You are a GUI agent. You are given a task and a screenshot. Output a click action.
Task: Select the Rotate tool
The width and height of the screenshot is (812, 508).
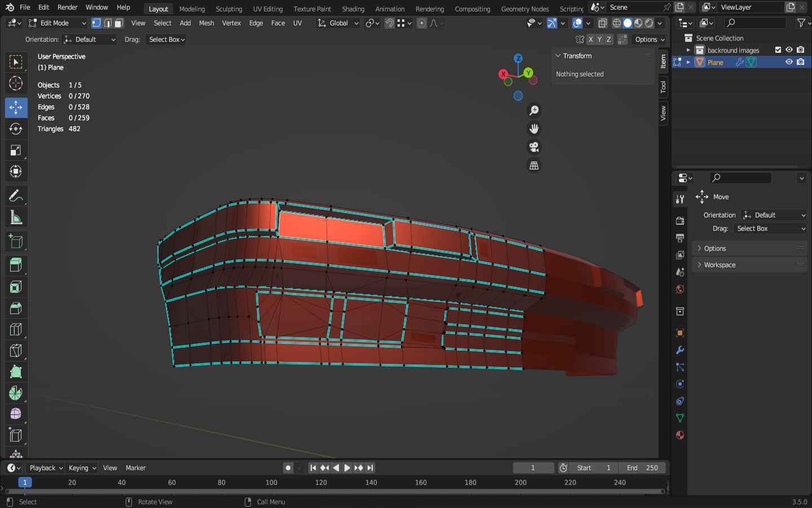point(16,129)
